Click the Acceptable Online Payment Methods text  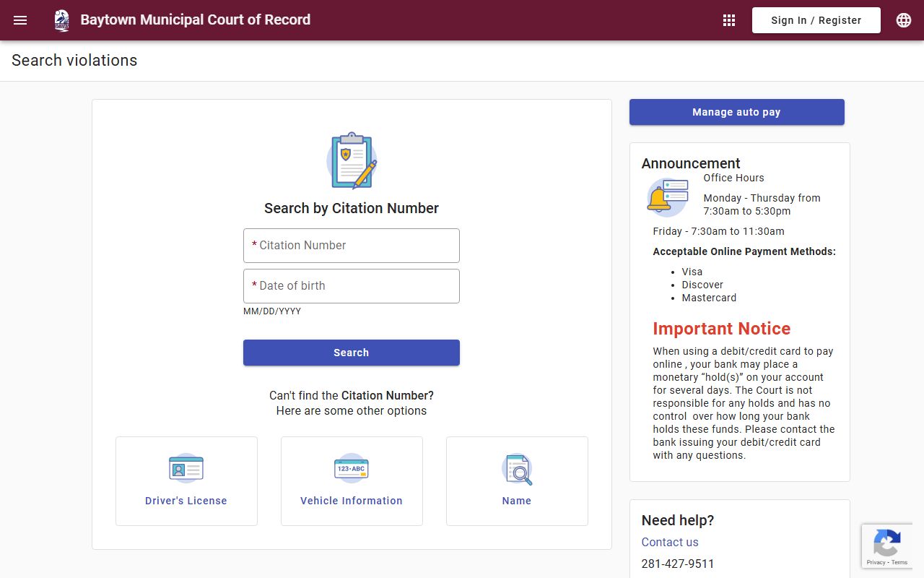coord(744,251)
